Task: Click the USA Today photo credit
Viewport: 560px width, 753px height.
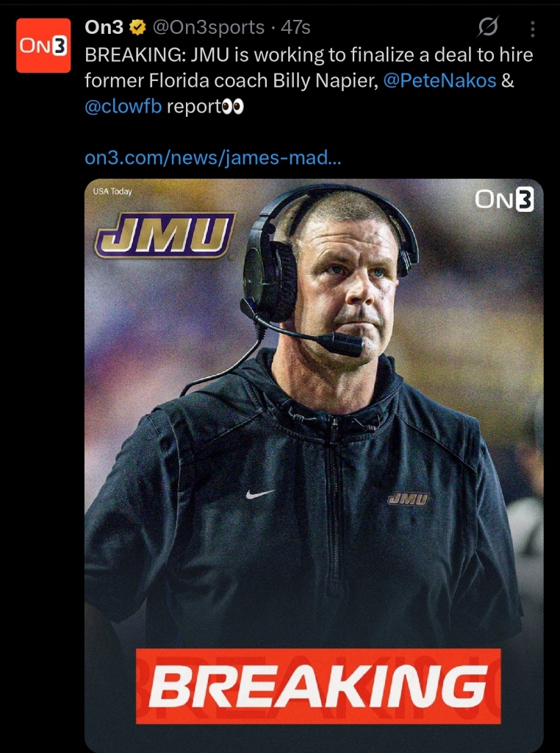Action: 112,192
